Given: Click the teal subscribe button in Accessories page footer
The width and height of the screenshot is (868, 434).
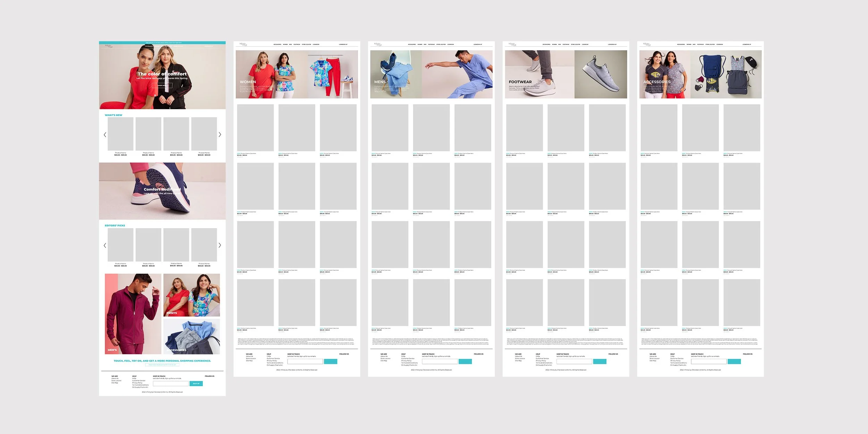Looking at the screenshot, I should pos(734,362).
